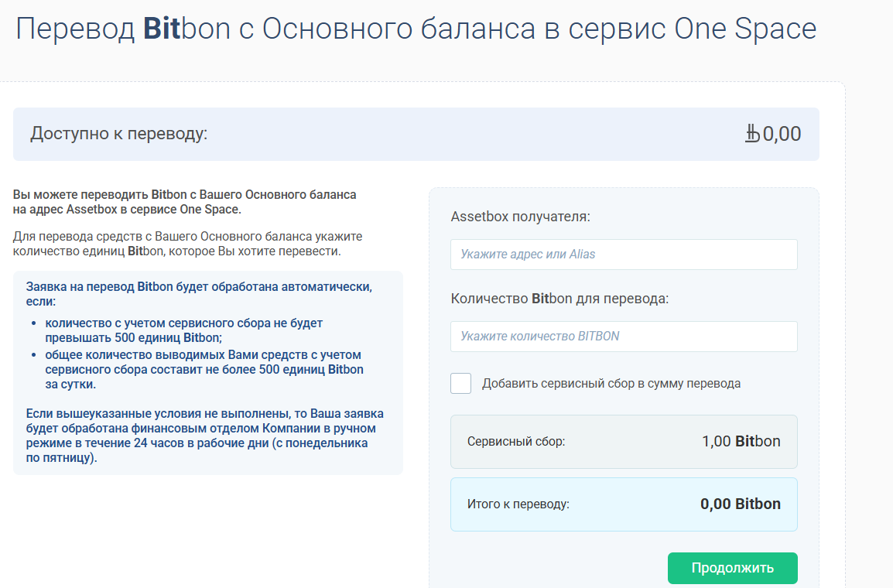Click the 'Количество Bitbon для перевода:' label
The image size is (893, 588).
tap(559, 299)
